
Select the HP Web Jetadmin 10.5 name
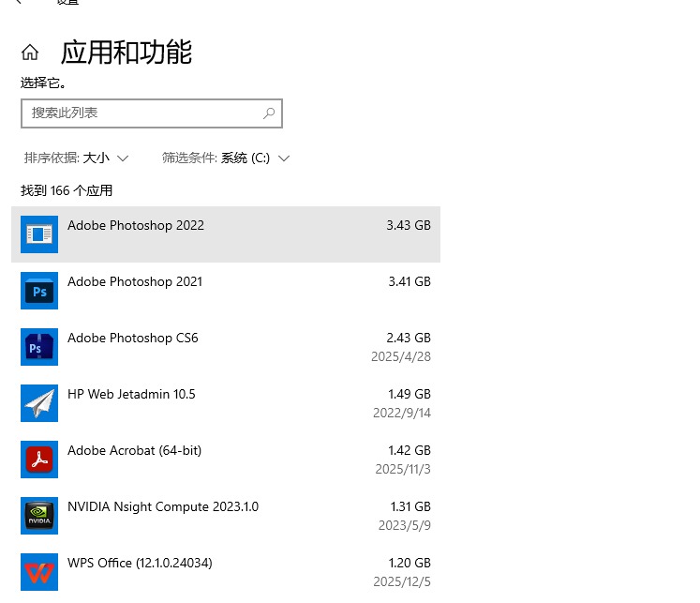[x=131, y=394]
